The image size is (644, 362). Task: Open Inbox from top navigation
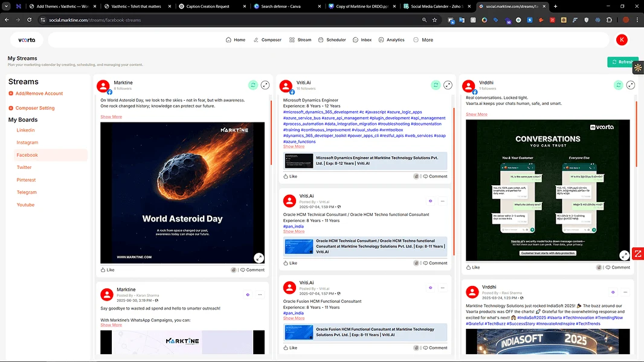(x=362, y=40)
